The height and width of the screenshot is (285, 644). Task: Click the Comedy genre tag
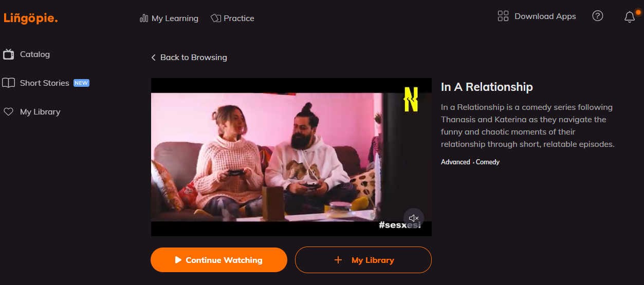(488, 162)
